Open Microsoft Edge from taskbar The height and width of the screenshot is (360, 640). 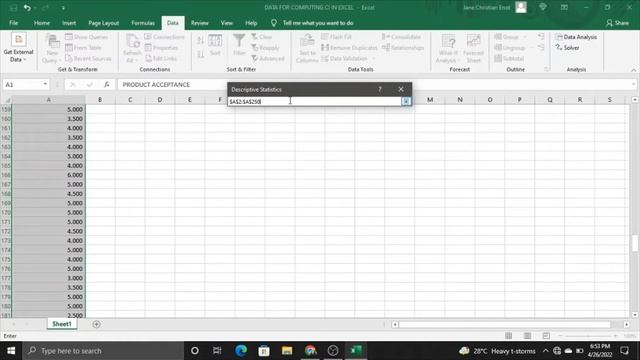pyautogui.click(x=241, y=351)
